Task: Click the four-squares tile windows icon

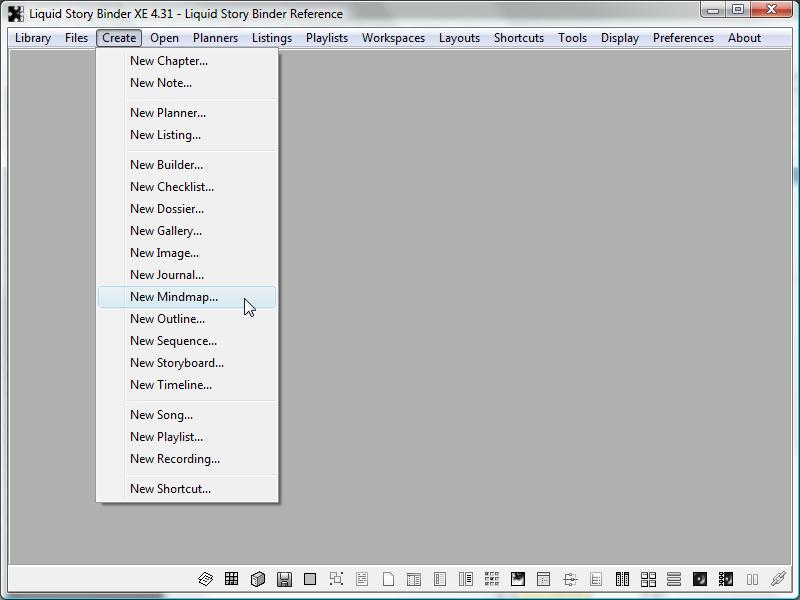Action: tap(648, 579)
